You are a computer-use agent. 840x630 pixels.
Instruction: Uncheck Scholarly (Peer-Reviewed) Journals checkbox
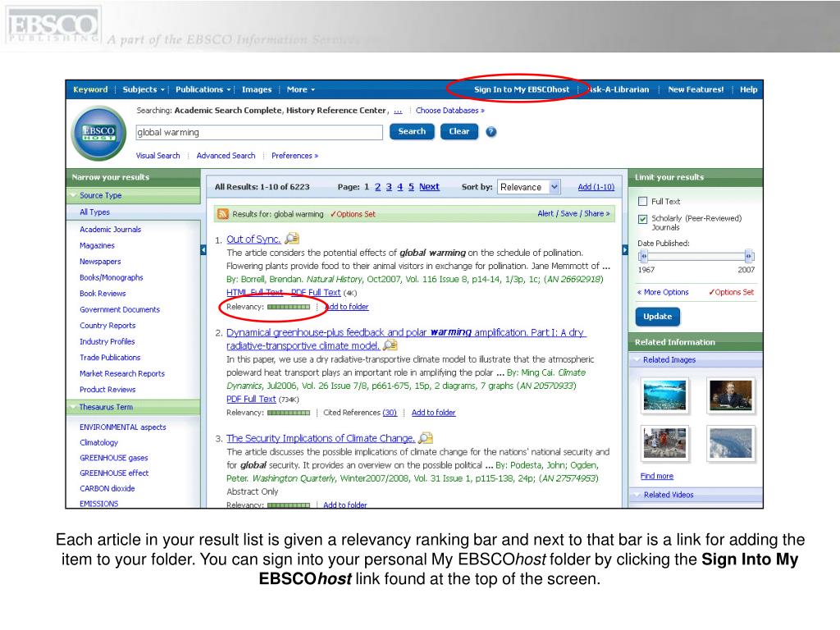(x=643, y=218)
